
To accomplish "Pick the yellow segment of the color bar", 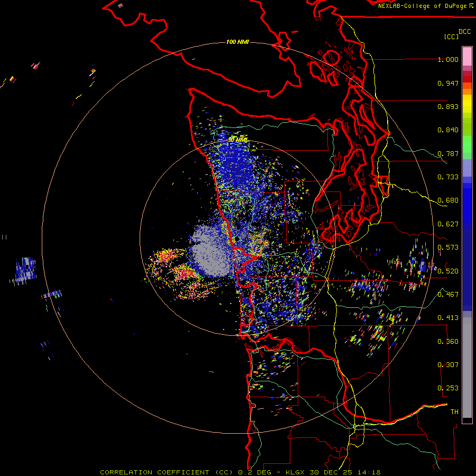I will 467,104.
